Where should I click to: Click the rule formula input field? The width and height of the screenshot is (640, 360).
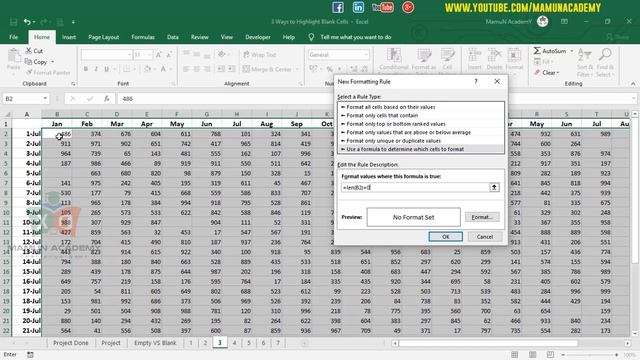click(x=415, y=187)
